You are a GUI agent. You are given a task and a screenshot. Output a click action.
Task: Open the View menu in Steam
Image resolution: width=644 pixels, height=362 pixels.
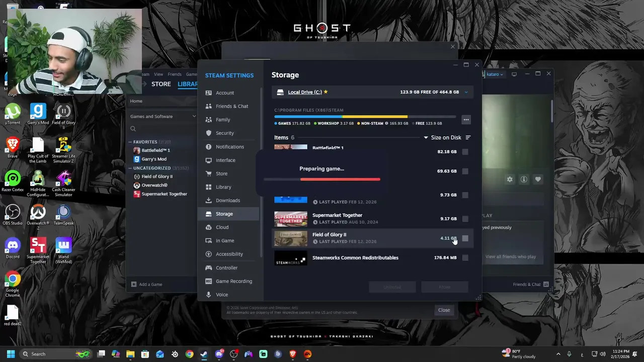(x=158, y=74)
